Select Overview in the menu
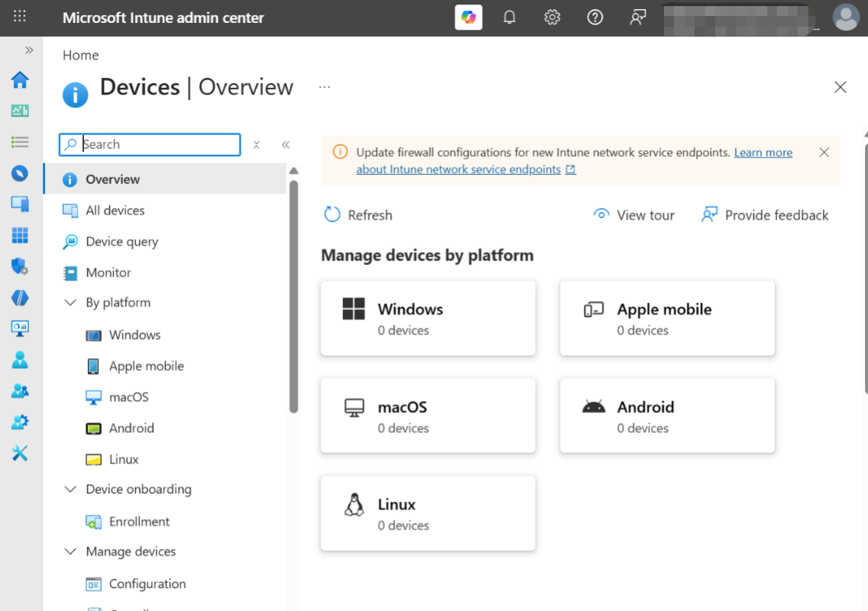868x611 pixels. pos(166,179)
